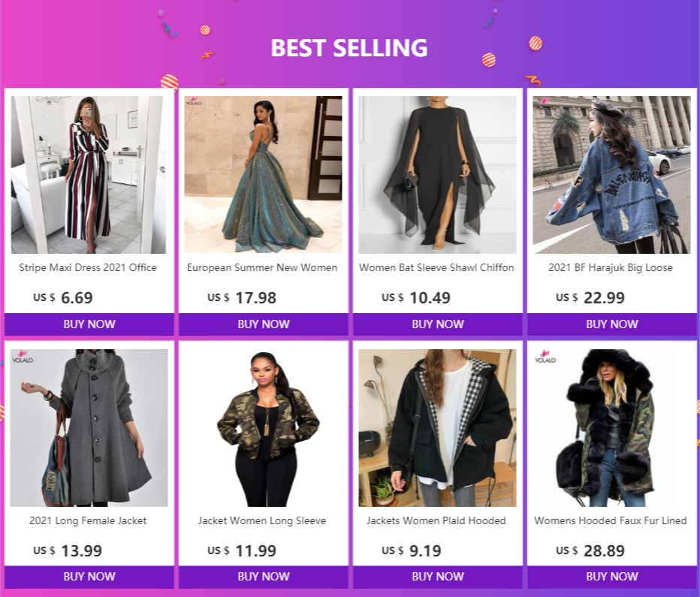Open the black plaid hooded jacket image
Image resolution: width=700 pixels, height=597 pixels.
tap(437, 428)
